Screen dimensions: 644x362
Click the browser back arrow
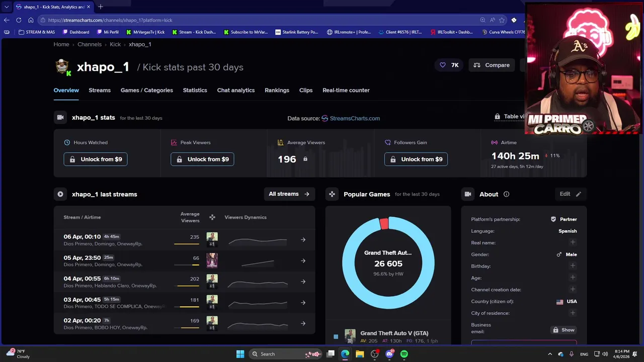(x=7, y=20)
